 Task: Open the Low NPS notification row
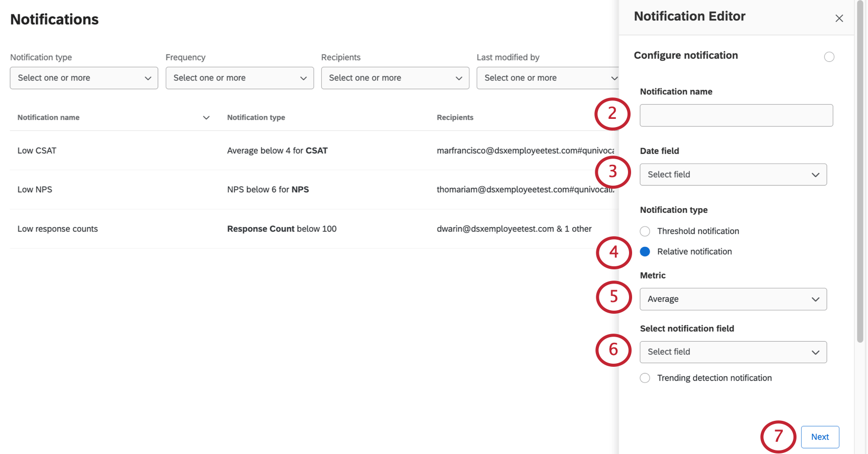click(x=35, y=189)
